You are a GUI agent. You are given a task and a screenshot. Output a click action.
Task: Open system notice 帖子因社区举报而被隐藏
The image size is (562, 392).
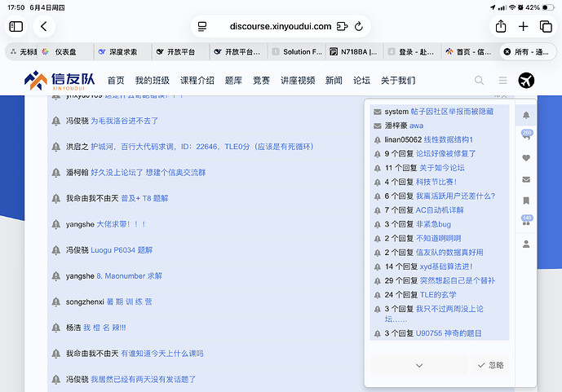[440, 112]
